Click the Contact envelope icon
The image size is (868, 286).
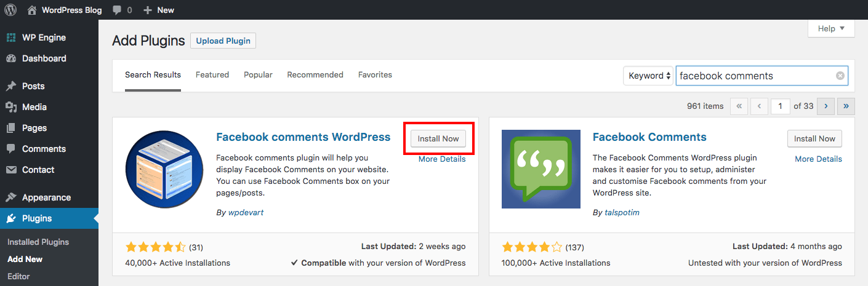tap(11, 170)
